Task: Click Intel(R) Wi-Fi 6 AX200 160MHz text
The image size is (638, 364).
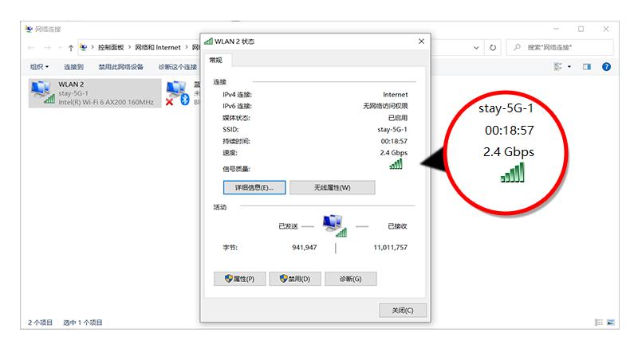Action: [106, 103]
